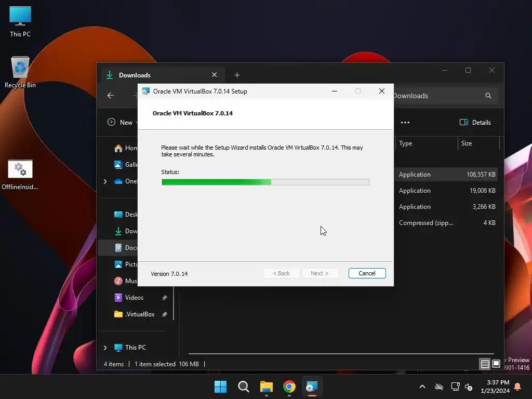This screenshot has width=532, height=399.
Task: Click the Search Downloads field
Action: click(445, 96)
